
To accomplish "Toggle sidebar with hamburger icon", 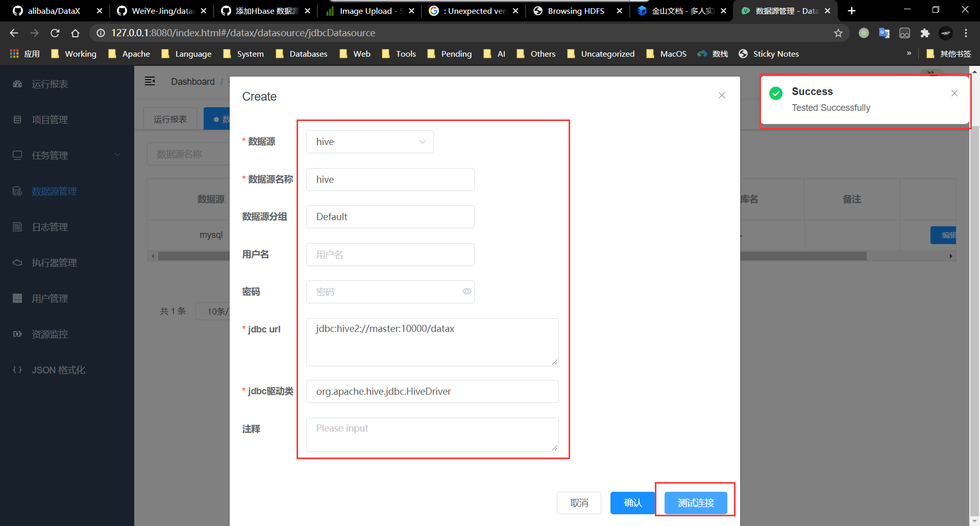I will pos(150,81).
